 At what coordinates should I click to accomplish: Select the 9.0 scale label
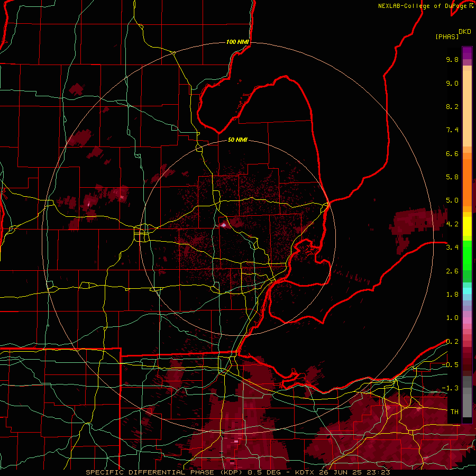click(452, 83)
